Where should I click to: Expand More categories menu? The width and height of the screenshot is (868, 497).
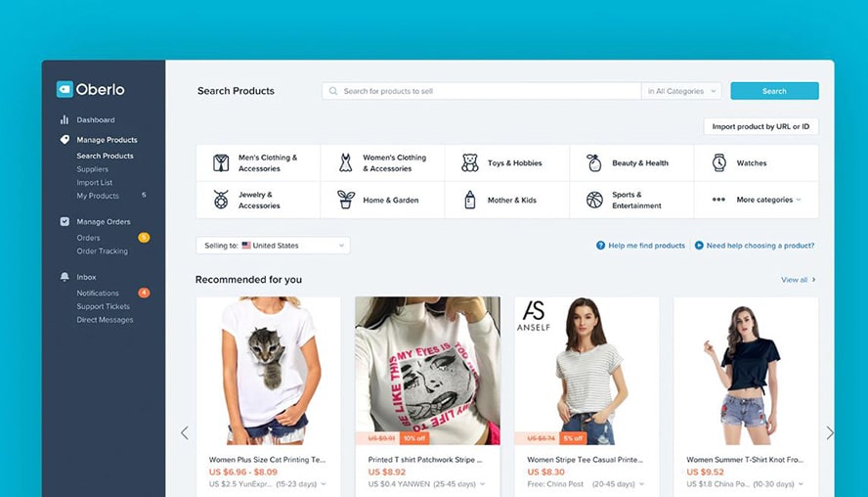pyautogui.click(x=757, y=200)
